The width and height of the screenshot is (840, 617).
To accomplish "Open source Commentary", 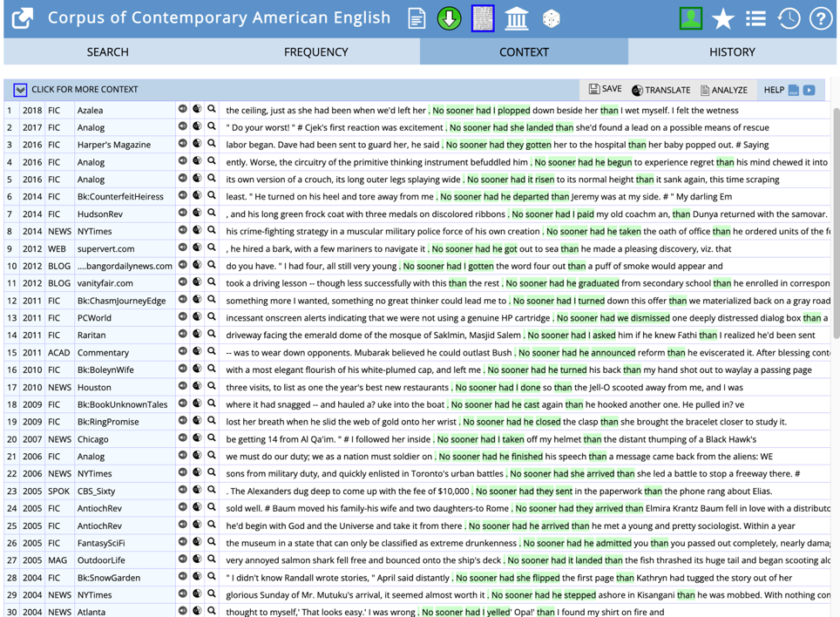I will coord(103,353).
